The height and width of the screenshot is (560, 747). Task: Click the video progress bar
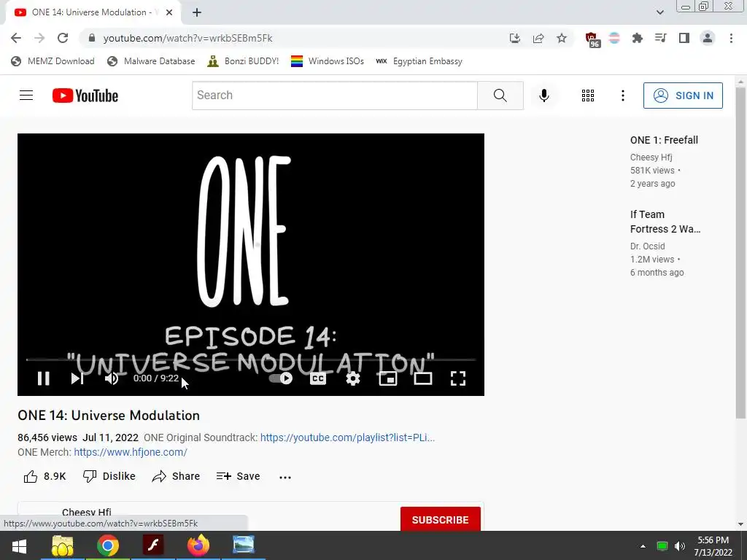point(251,360)
